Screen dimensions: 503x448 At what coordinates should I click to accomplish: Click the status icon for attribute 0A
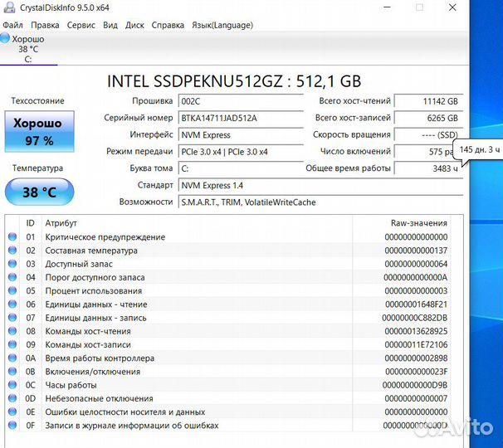point(12,358)
